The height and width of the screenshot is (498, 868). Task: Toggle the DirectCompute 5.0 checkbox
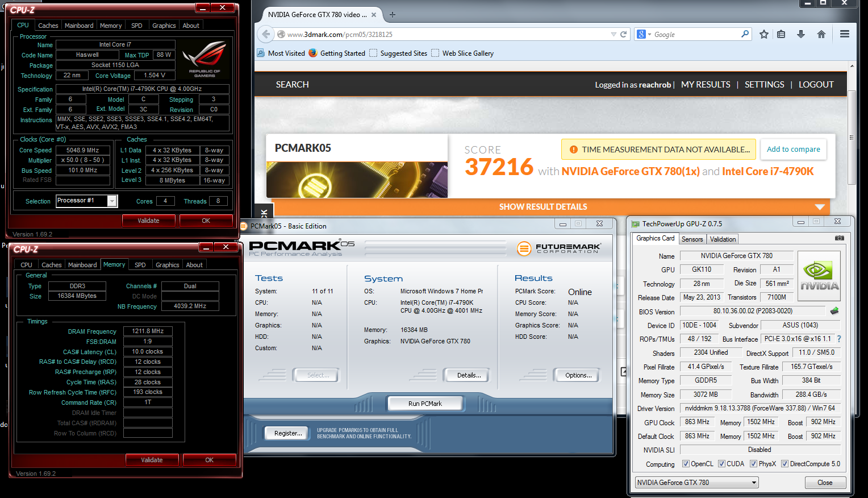784,464
